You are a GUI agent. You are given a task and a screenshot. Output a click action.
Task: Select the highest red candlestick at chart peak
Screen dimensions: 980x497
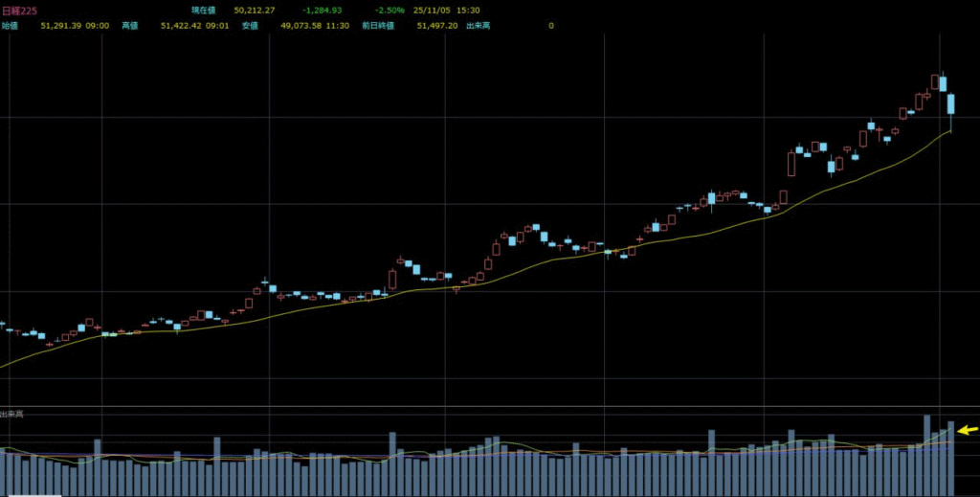coord(935,82)
